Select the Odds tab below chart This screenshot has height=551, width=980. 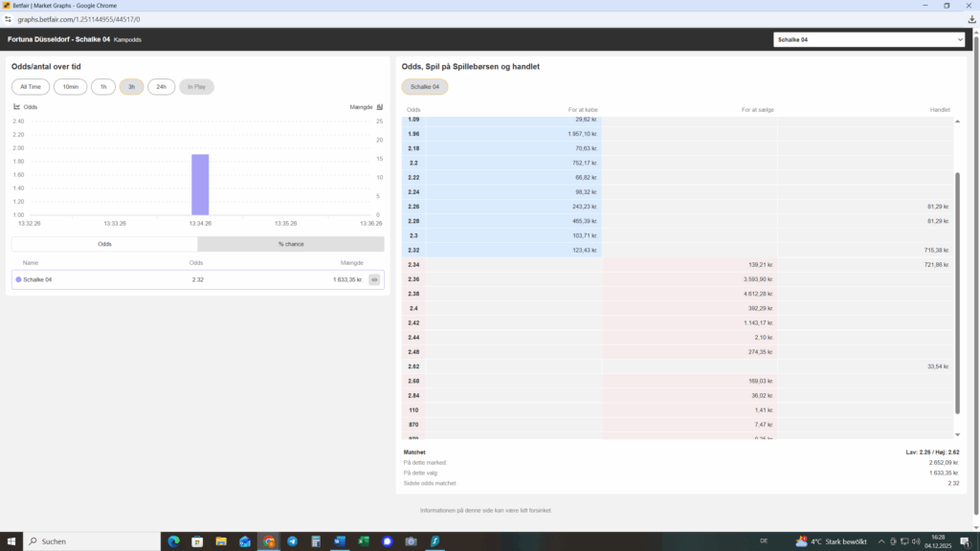point(104,244)
